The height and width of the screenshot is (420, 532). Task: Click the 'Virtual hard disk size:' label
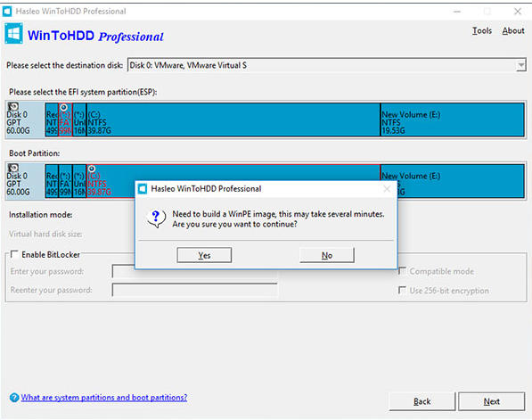(x=45, y=234)
